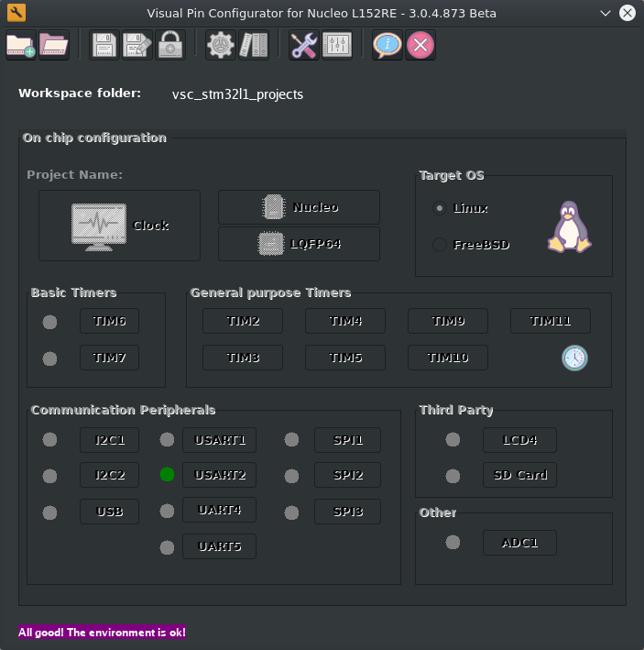Click the environment status message
This screenshot has width=644, height=650.
pos(102,633)
